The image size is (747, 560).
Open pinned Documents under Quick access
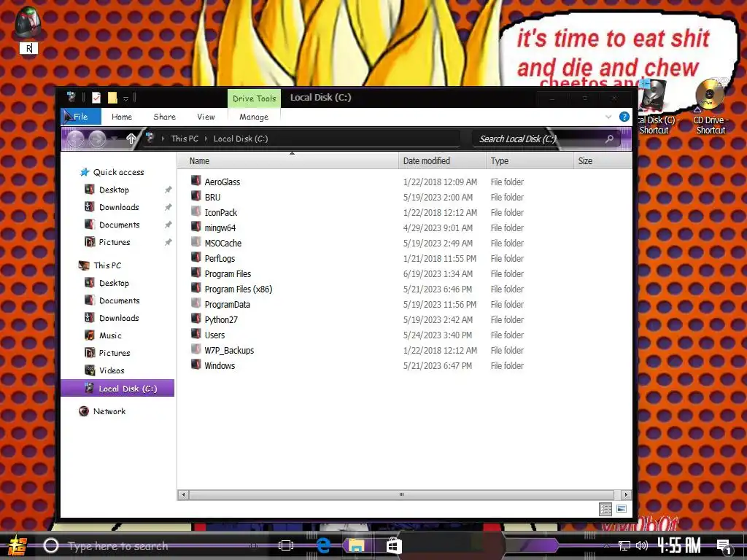[x=119, y=225]
